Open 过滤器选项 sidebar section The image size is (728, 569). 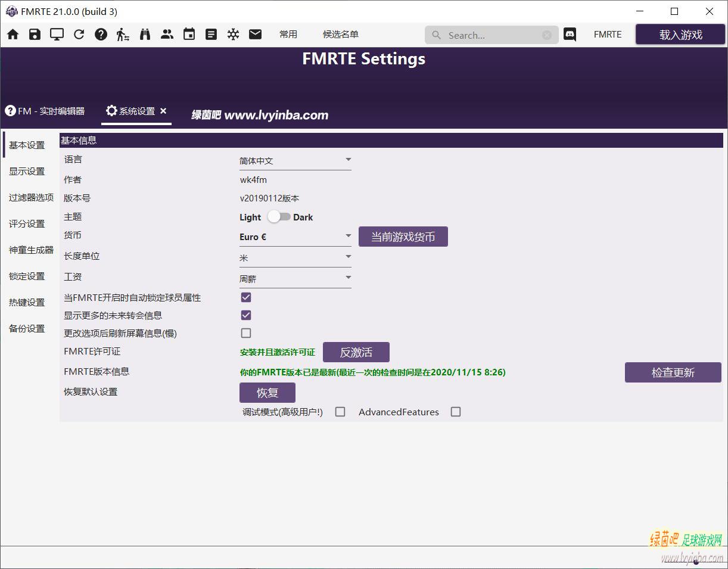(x=31, y=197)
